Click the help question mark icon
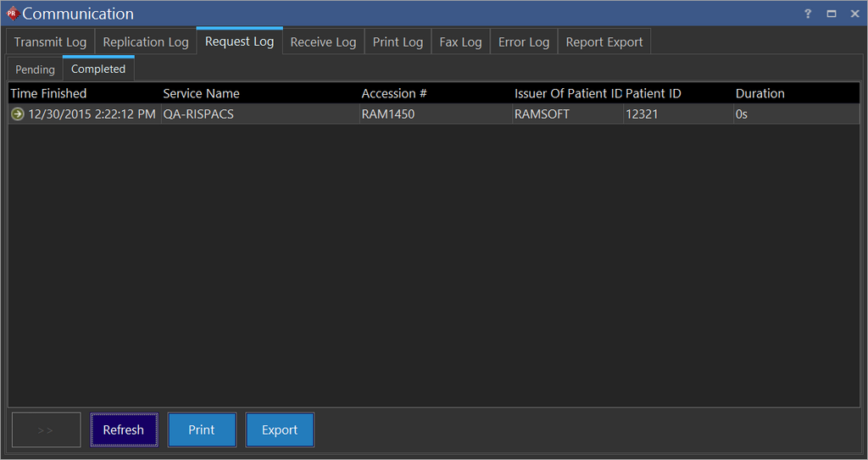The width and height of the screenshot is (868, 460). coord(808,14)
